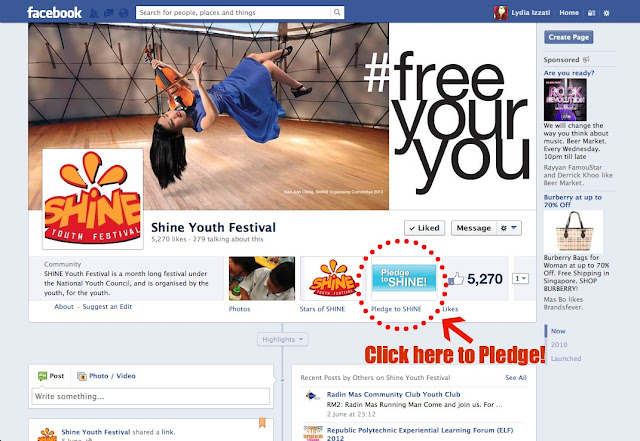Open the page gear dropdown menu

(509, 228)
